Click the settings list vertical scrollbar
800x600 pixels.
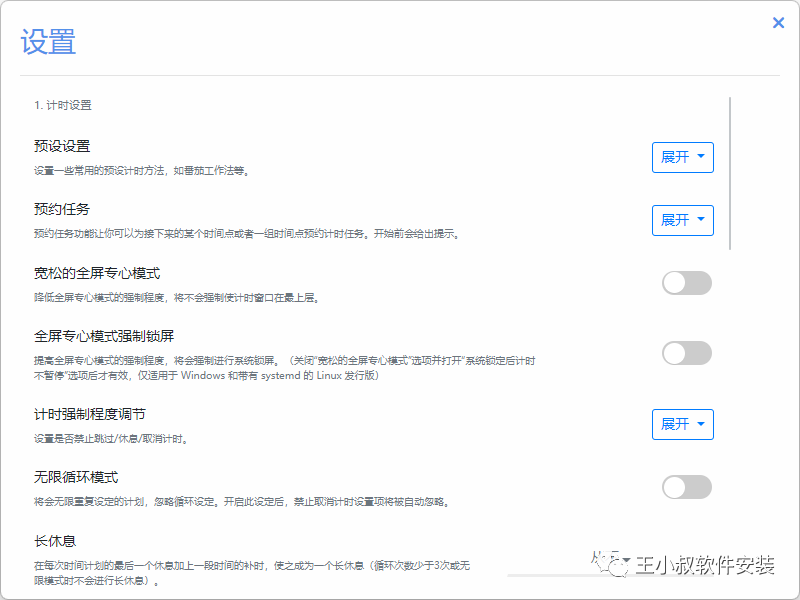[x=731, y=172]
